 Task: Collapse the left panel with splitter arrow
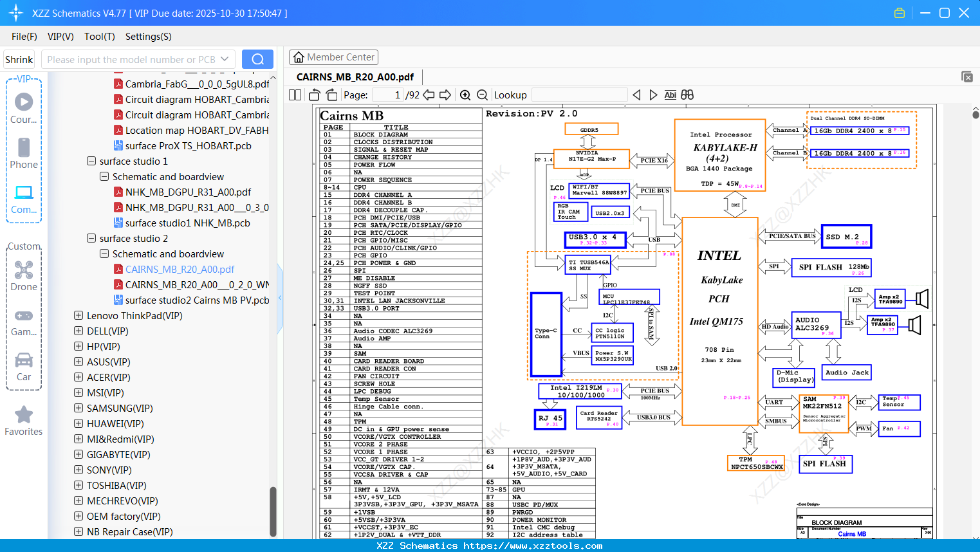coord(280,298)
